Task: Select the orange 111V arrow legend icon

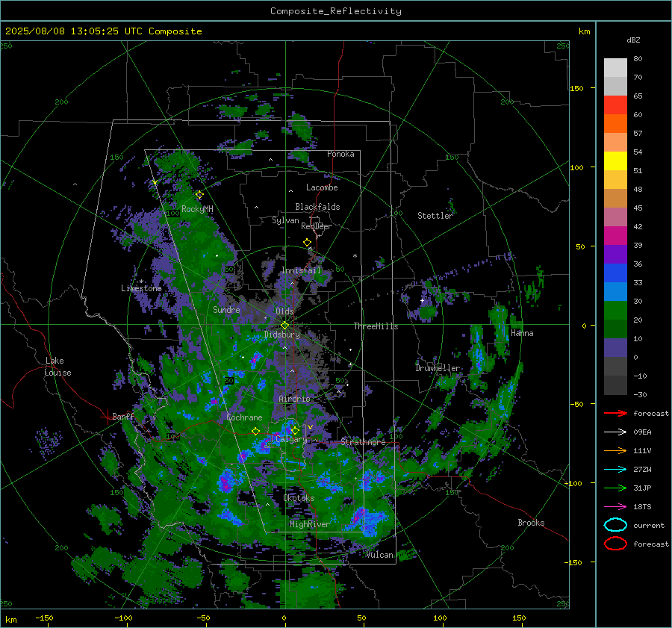Action: pyautogui.click(x=615, y=450)
